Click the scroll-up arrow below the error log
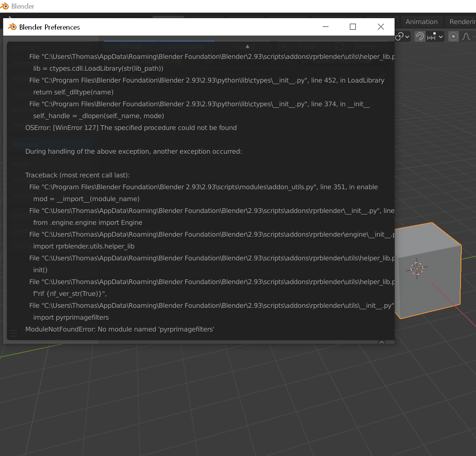This screenshot has width=476, height=456. click(382, 342)
